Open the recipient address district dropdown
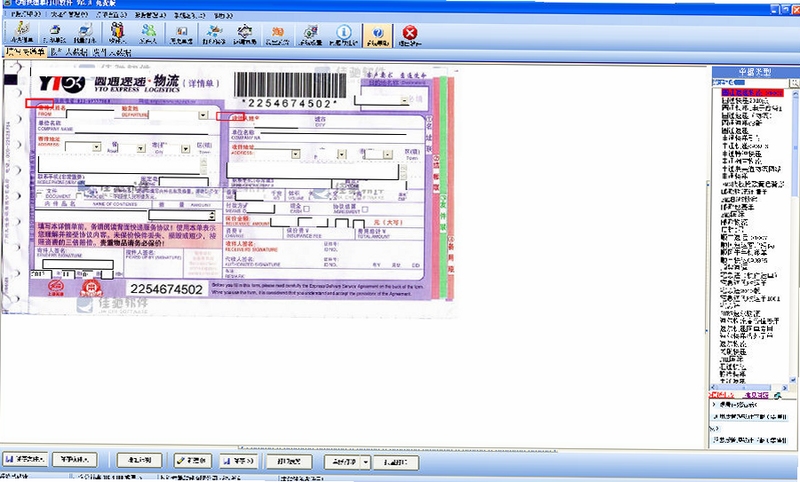Screen dimensions: 800x482 pos(388,155)
